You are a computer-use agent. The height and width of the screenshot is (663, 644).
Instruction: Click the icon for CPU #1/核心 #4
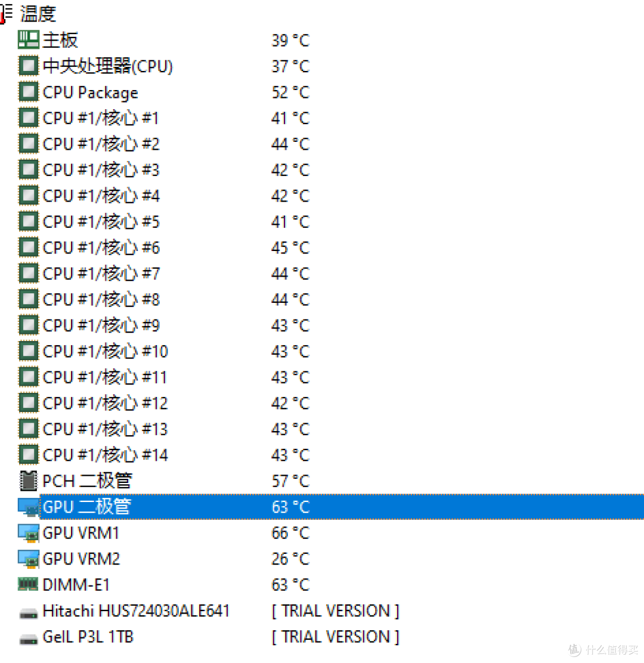click(x=29, y=196)
